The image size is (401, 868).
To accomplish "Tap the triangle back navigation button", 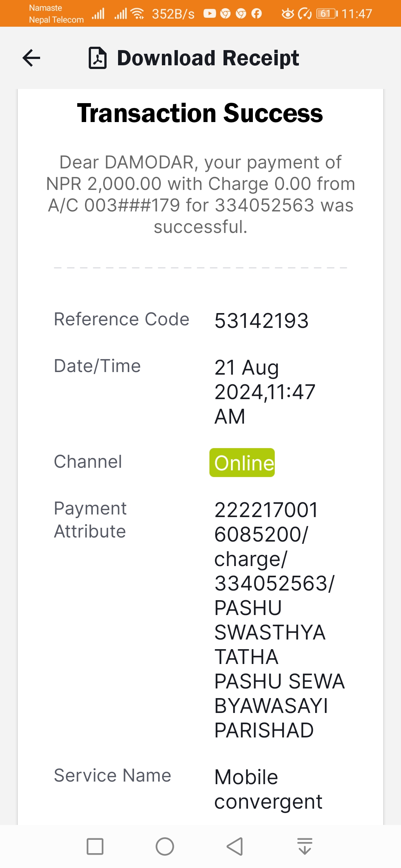I will coord(235,846).
